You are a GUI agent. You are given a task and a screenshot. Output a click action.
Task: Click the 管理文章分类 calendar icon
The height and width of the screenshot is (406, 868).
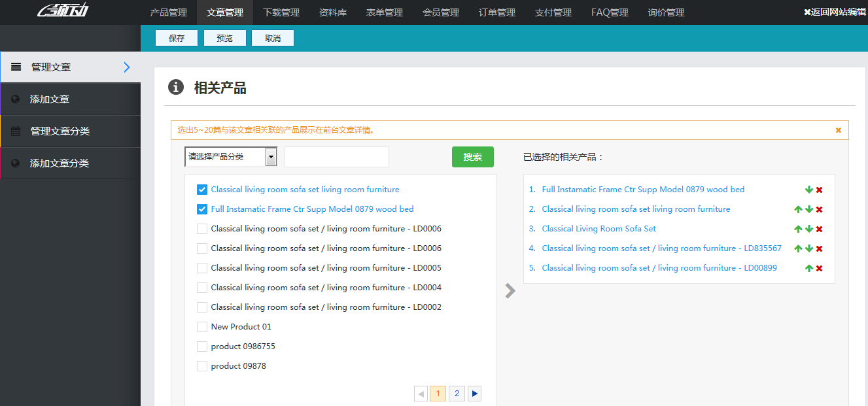tap(14, 131)
